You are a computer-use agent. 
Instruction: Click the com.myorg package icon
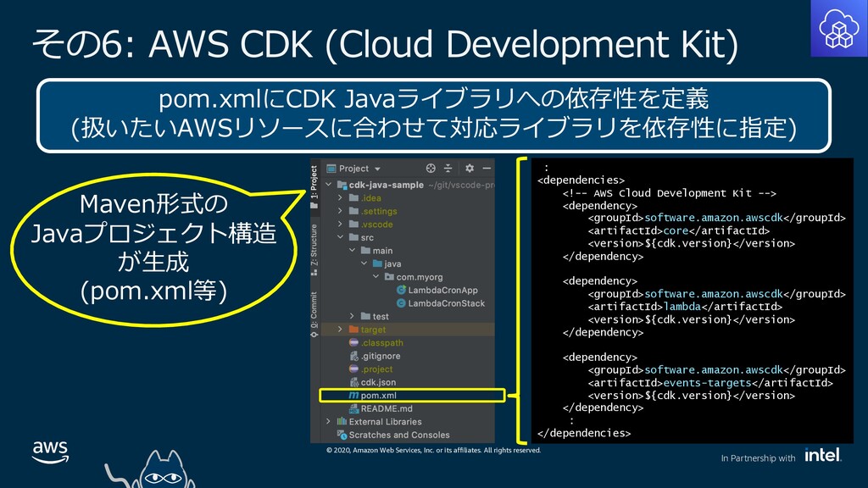point(389,277)
